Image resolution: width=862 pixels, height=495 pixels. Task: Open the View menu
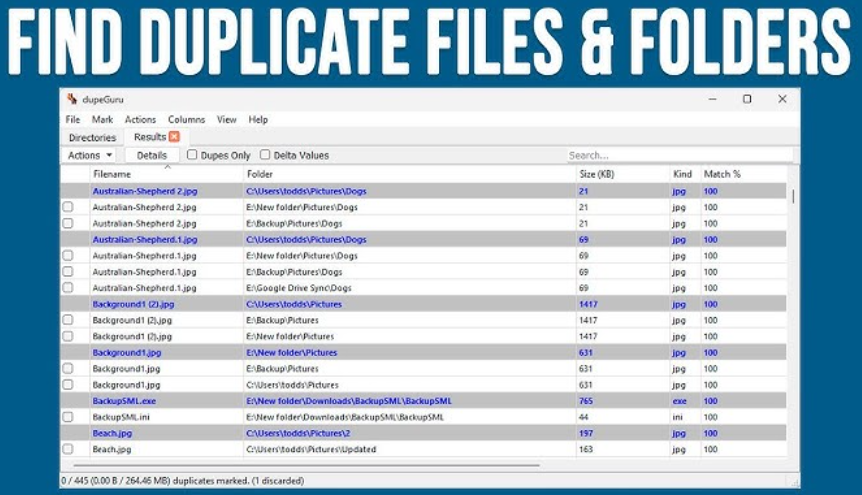coord(226,119)
